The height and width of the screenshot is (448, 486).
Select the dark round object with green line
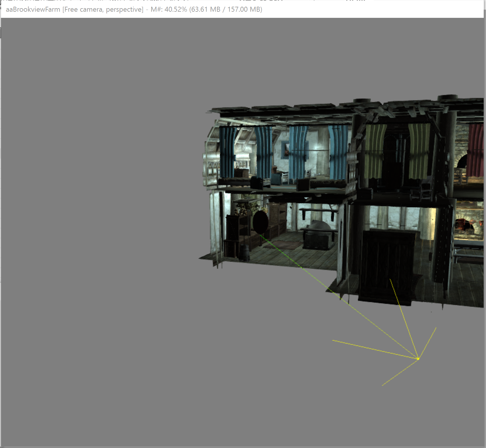point(260,223)
